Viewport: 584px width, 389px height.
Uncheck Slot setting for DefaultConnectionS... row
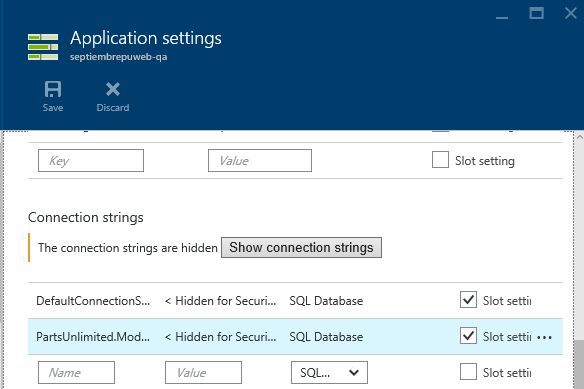(x=468, y=300)
